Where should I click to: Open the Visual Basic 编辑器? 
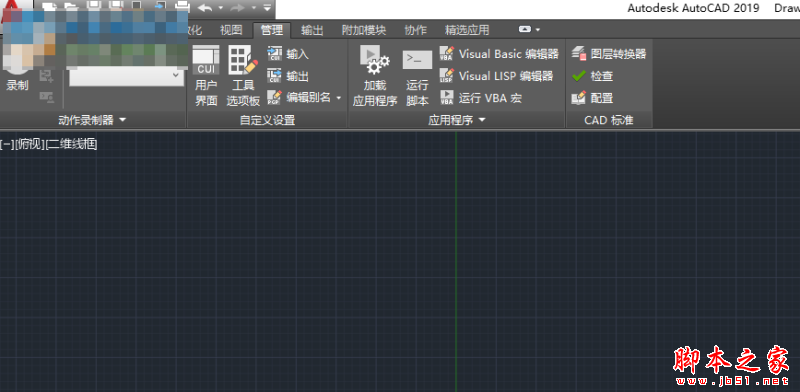499,54
